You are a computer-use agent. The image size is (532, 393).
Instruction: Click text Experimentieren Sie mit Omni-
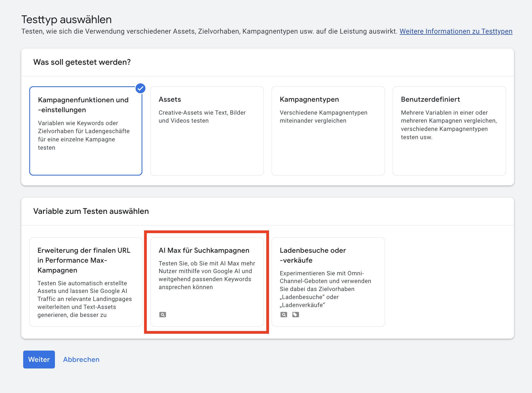pyautogui.click(x=322, y=273)
